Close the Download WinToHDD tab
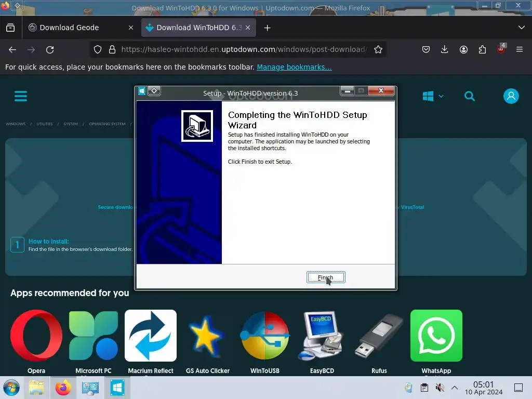 [x=248, y=28]
